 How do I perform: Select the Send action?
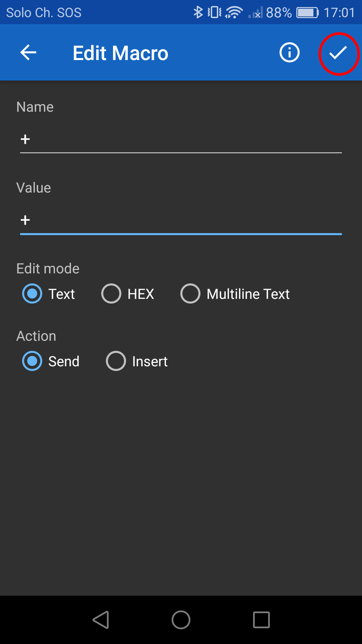tap(32, 361)
